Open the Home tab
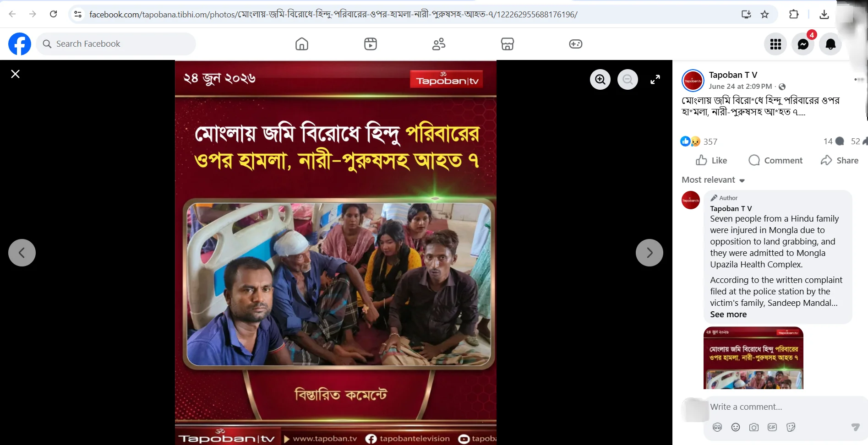Viewport: 868px width, 445px height. click(x=302, y=44)
